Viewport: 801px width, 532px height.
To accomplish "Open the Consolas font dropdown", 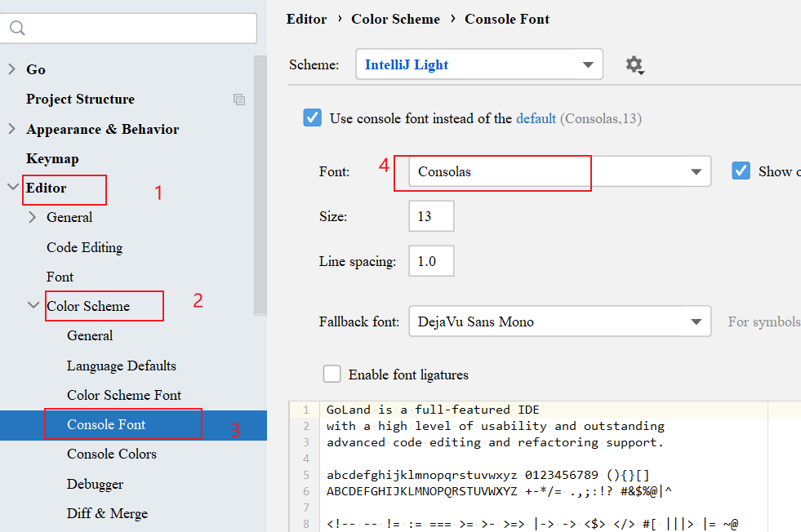I will 560,171.
